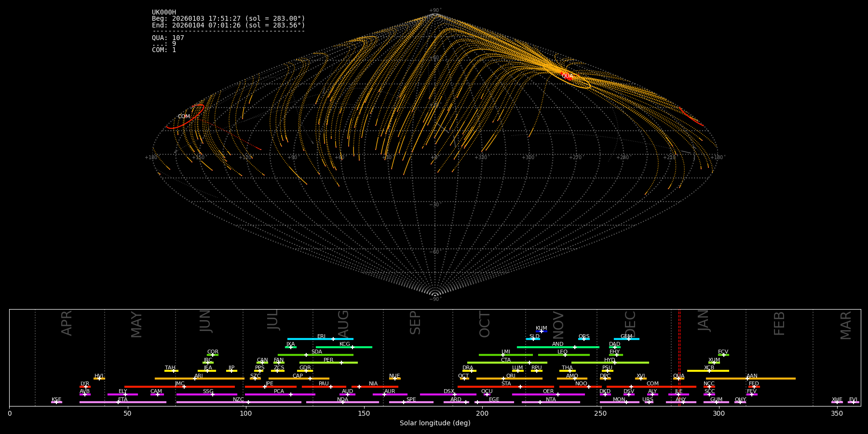
Task: Click the AUR shower label in timeline
Action: 390,392
